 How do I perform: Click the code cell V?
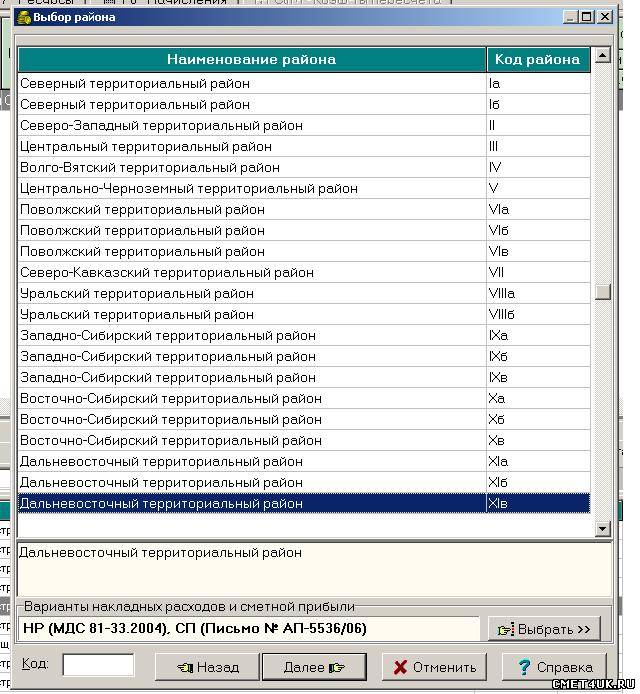click(x=538, y=189)
